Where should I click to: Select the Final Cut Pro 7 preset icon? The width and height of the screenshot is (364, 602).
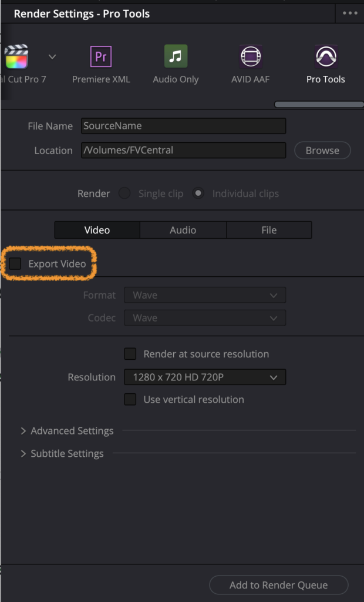tap(16, 57)
